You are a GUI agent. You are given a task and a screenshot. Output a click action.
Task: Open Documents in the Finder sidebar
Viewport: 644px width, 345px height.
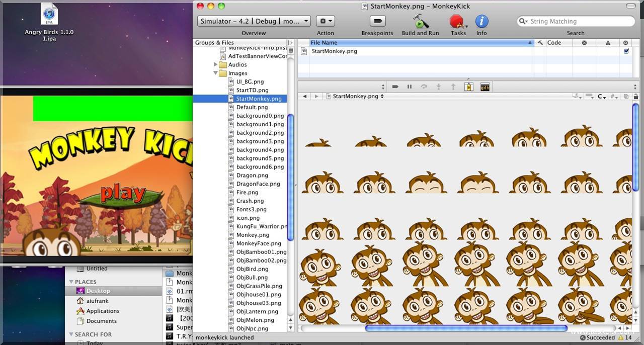[101, 321]
